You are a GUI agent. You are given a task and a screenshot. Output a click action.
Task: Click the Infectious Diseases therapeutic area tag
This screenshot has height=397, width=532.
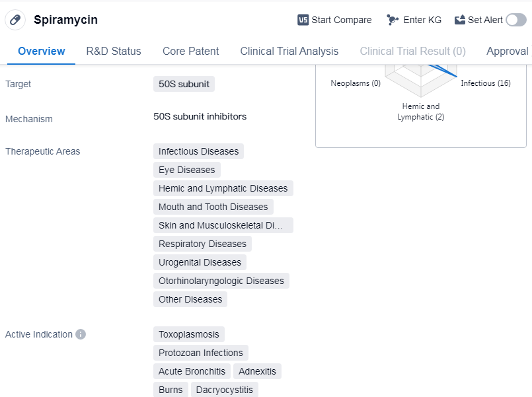tap(198, 151)
